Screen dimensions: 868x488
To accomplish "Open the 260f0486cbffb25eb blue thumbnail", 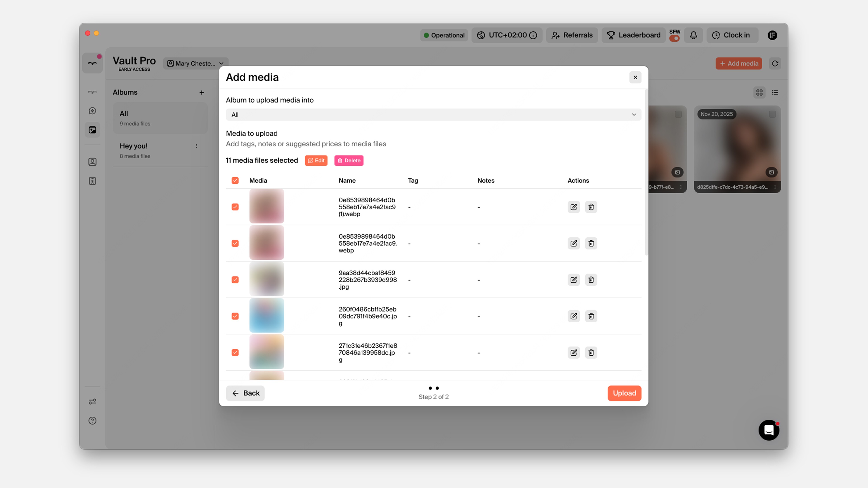I will [x=267, y=316].
